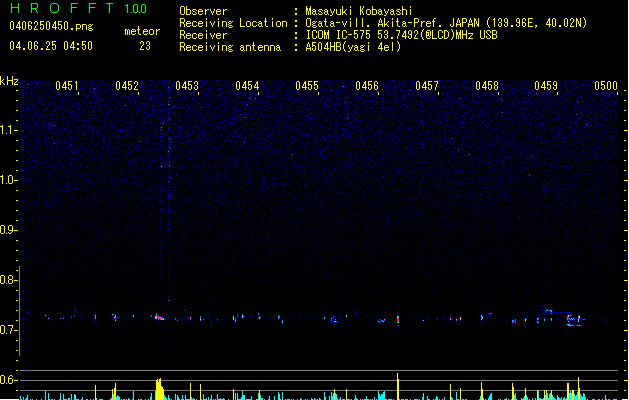The height and width of the screenshot is (400, 629).
Task: Click the 'Receiving antenna' field label
Action: [230, 47]
